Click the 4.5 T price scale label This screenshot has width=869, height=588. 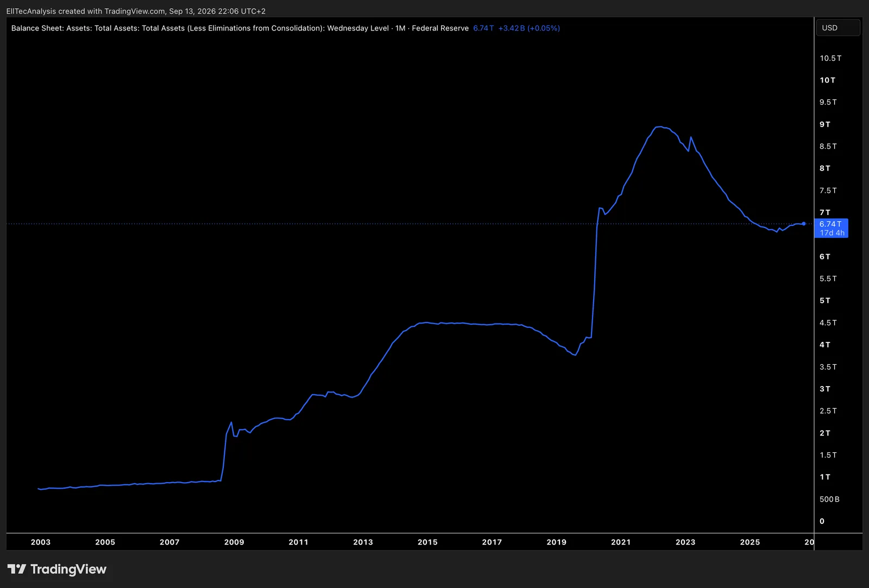[x=828, y=323]
